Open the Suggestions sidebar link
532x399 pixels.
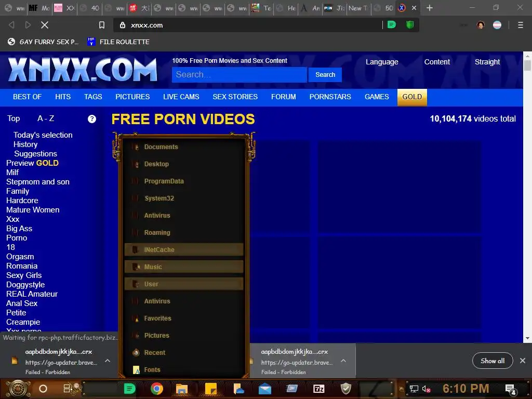click(x=35, y=154)
